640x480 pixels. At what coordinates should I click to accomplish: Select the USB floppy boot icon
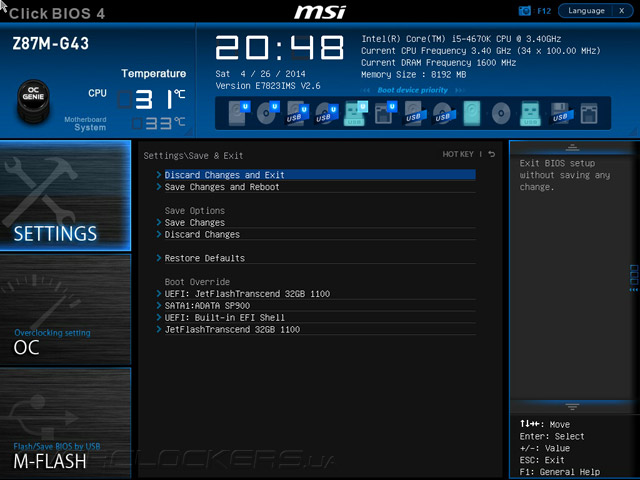561,113
